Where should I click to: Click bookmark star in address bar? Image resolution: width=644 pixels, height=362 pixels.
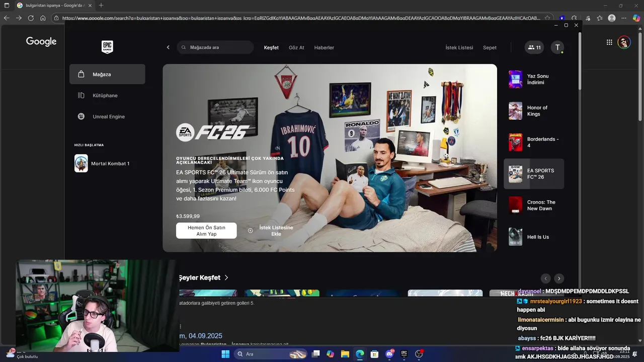pyautogui.click(x=547, y=18)
